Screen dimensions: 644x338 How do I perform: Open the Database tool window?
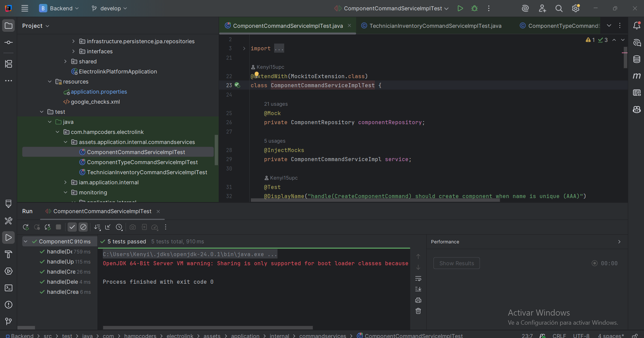point(636,59)
